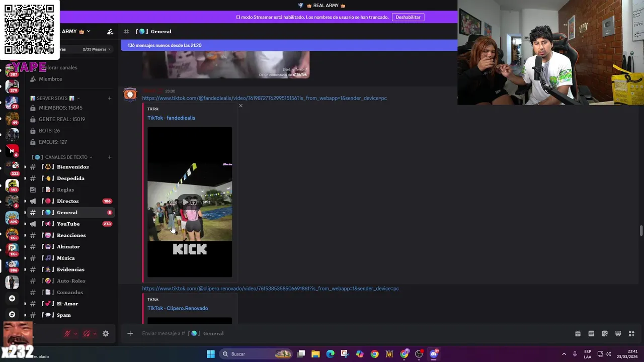Click the Windows taskbar Buscar search box
Viewport: 644px width, 362px height.
point(256,354)
